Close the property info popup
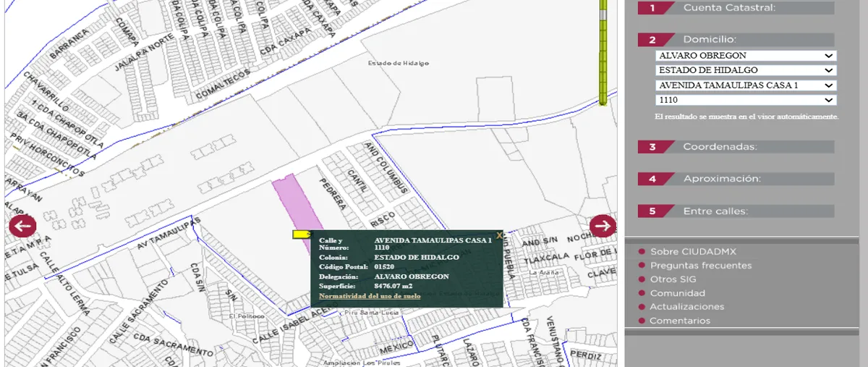 pyautogui.click(x=498, y=235)
